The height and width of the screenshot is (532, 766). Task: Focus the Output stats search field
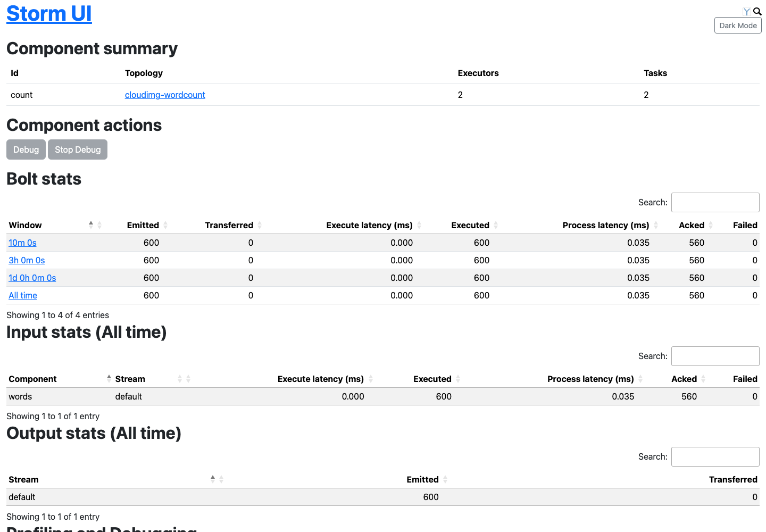pyautogui.click(x=715, y=456)
